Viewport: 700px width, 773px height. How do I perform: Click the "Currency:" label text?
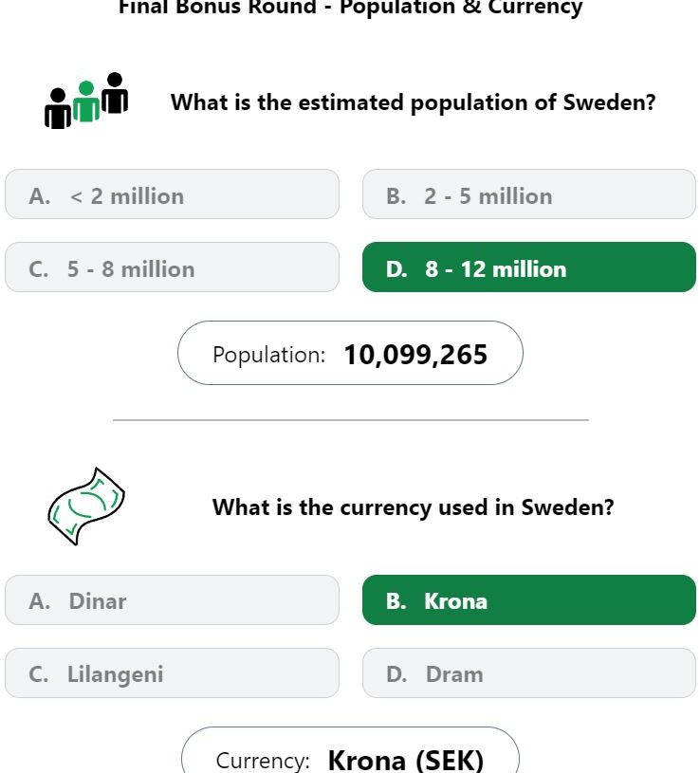coord(263,761)
